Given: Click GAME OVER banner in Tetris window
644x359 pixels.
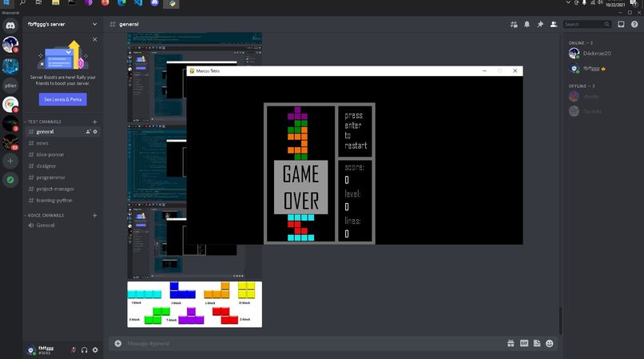Looking at the screenshot, I should pyautogui.click(x=300, y=187).
